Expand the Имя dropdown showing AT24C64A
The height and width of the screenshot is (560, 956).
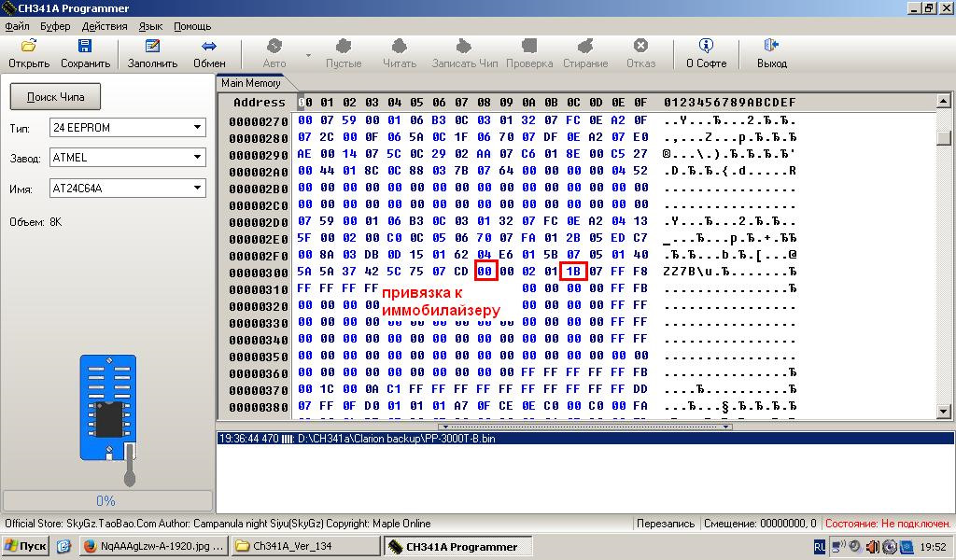click(198, 189)
